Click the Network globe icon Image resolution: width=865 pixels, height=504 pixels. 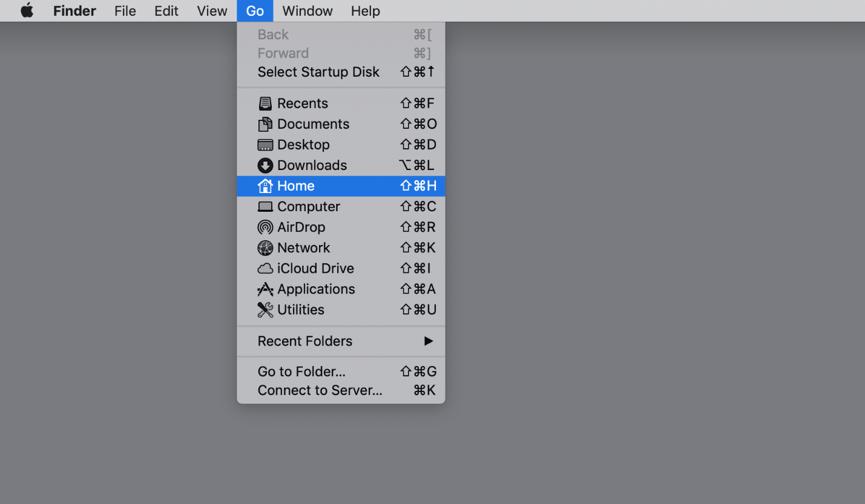[265, 247]
